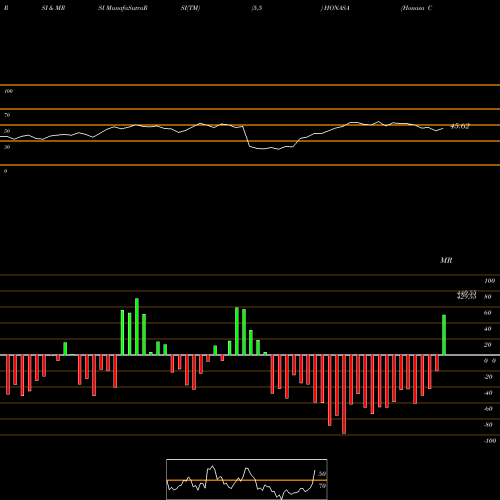Click the RSI current value 45.62
The width and height of the screenshot is (500, 500).
tap(460, 126)
